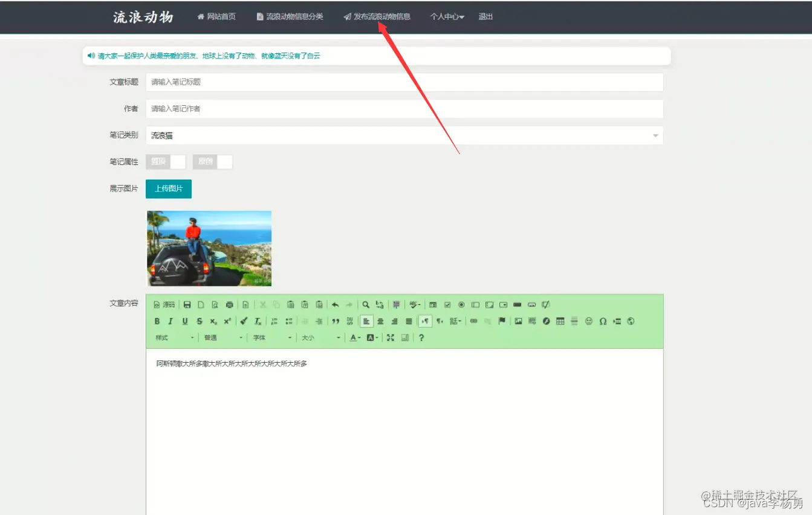Click the Select All icon
This screenshot has height=515, width=812.
pyautogui.click(x=396, y=305)
